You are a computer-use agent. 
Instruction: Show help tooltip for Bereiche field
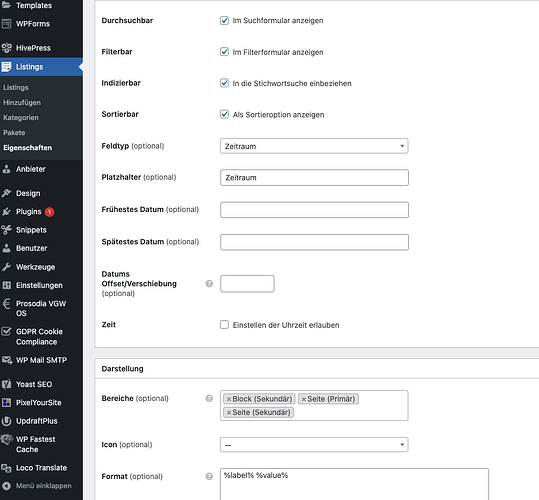coord(209,398)
